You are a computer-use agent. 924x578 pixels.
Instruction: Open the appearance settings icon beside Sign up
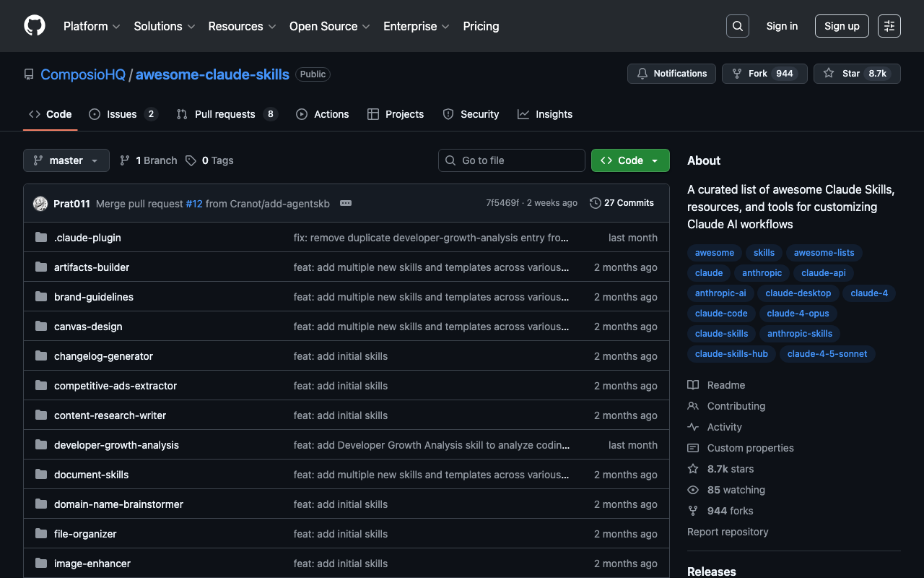889,26
